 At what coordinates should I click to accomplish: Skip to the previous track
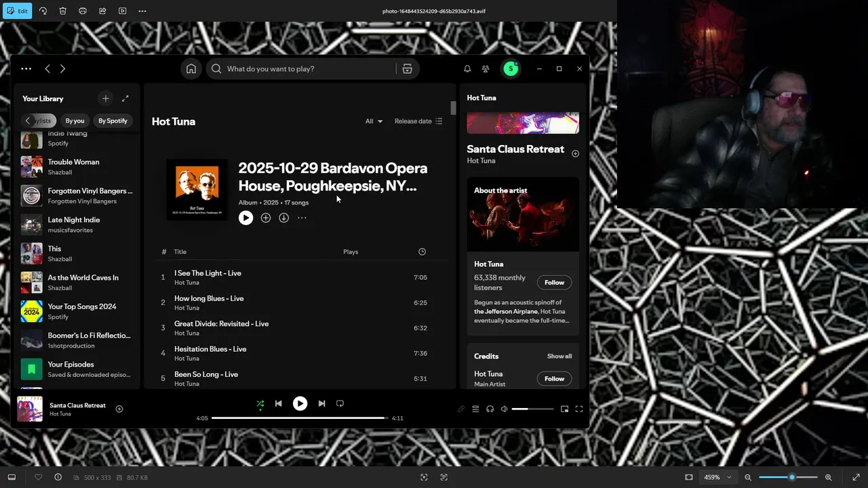pos(278,403)
